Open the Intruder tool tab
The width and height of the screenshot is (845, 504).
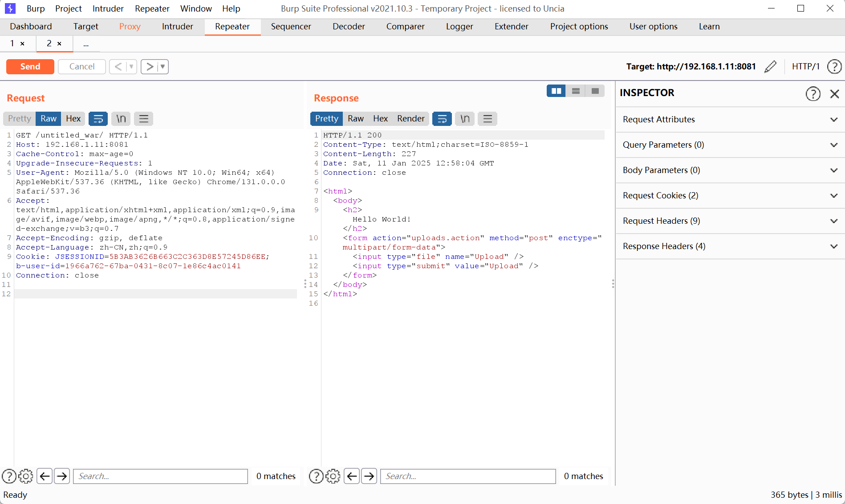pyautogui.click(x=177, y=27)
